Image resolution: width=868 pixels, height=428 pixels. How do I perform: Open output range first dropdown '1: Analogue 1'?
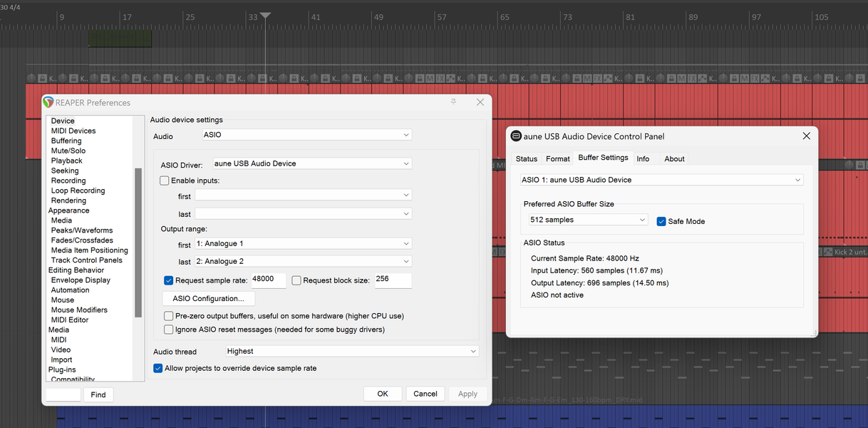304,244
